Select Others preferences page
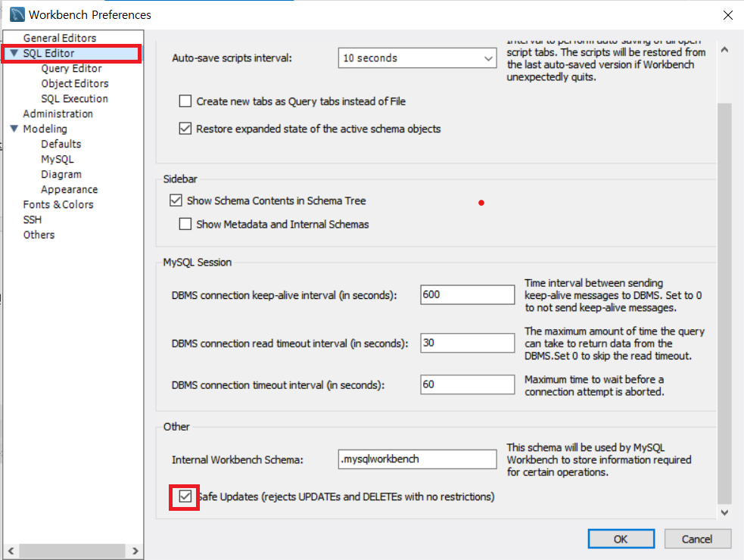Image resolution: width=744 pixels, height=560 pixels. pyautogui.click(x=39, y=235)
